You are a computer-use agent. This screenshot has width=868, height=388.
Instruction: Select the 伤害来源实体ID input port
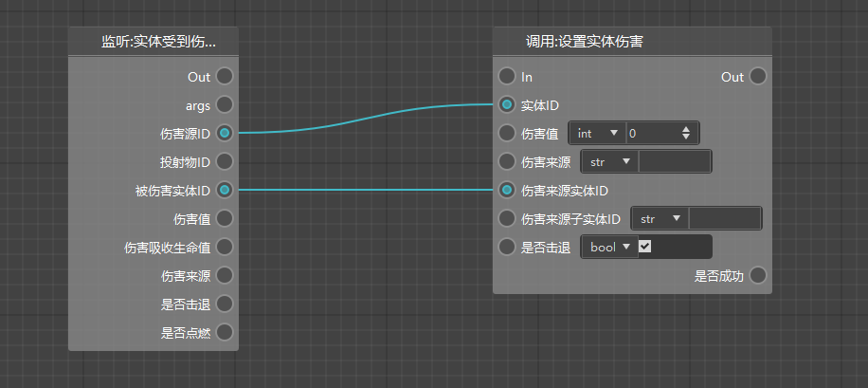coord(507,191)
